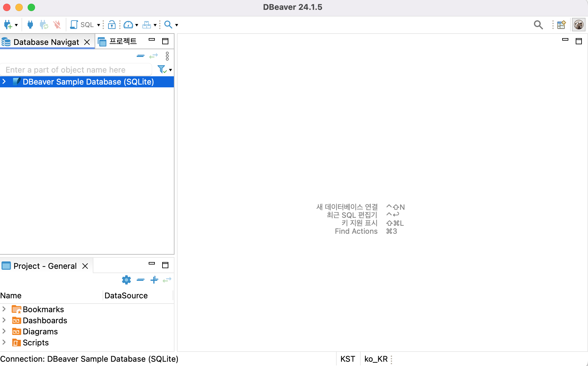Expand the Dashboards folder
The width and height of the screenshot is (588, 366).
(4, 320)
